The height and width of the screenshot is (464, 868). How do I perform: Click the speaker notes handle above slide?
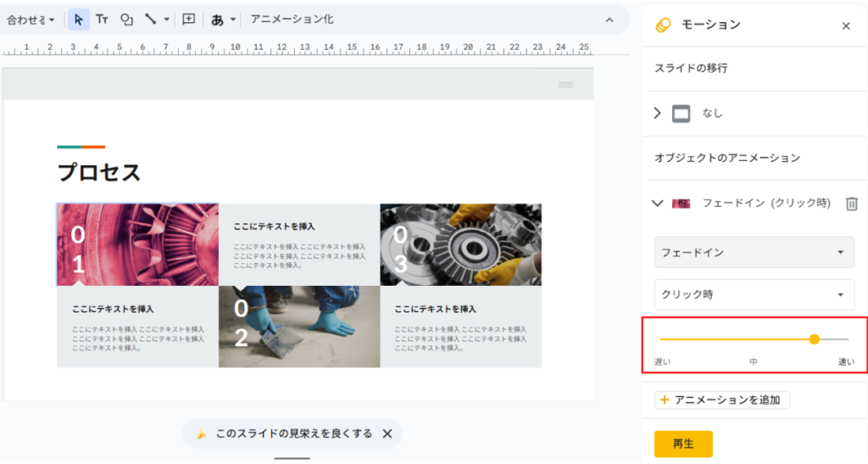pos(565,84)
